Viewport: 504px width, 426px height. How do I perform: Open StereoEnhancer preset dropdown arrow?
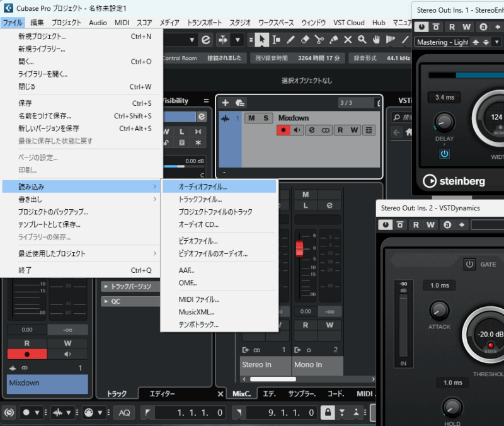497,42
